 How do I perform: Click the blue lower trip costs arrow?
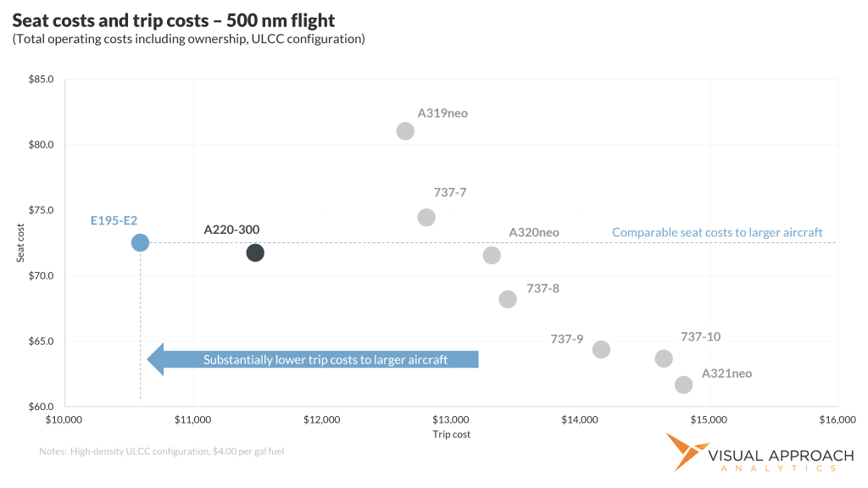pos(314,359)
